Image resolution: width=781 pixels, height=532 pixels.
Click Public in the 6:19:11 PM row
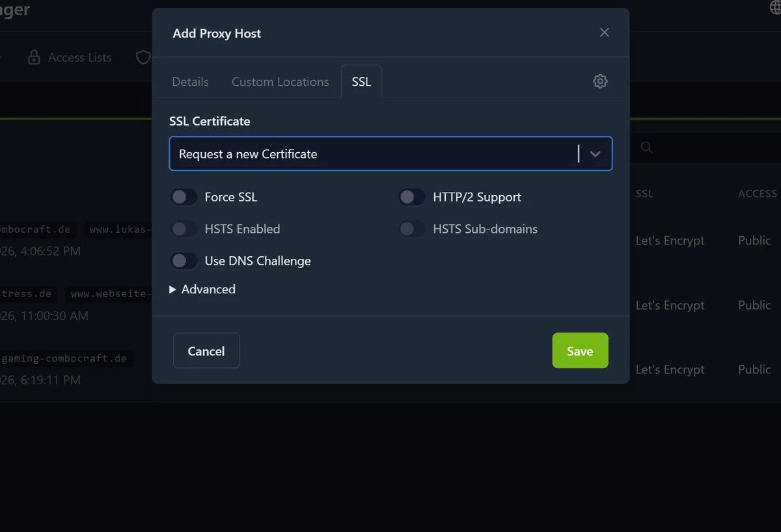pos(754,369)
